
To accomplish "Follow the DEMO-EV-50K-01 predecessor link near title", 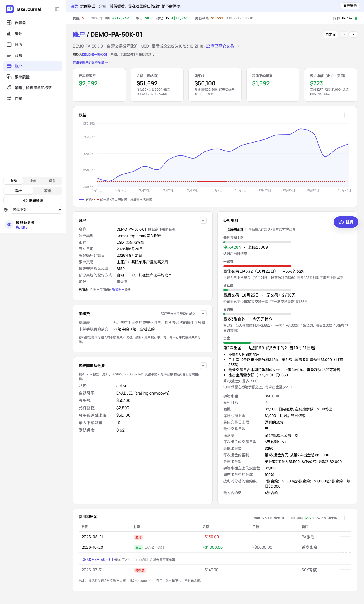I will 95,54.
